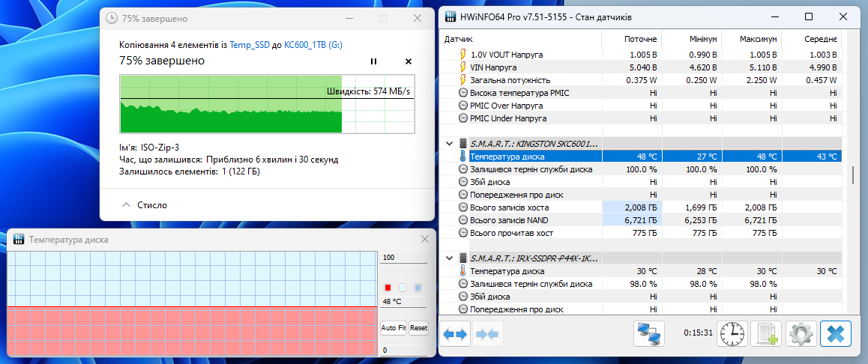The image size is (868, 364).
Task: Open the Temp_SSD source link
Action: [x=250, y=45]
